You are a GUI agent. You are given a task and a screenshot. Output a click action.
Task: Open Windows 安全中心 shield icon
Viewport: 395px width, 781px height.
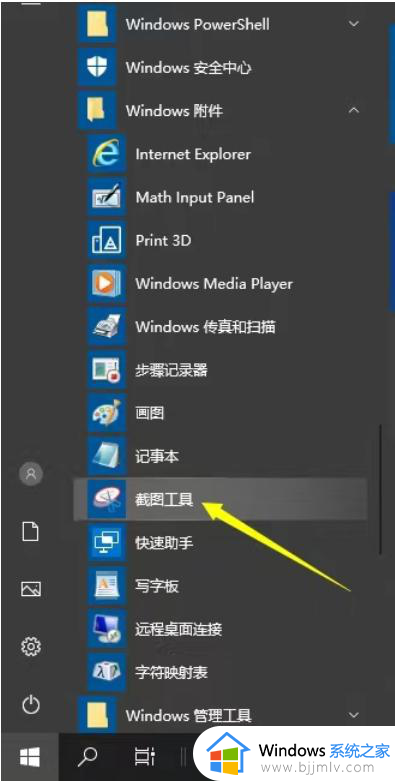(97, 67)
